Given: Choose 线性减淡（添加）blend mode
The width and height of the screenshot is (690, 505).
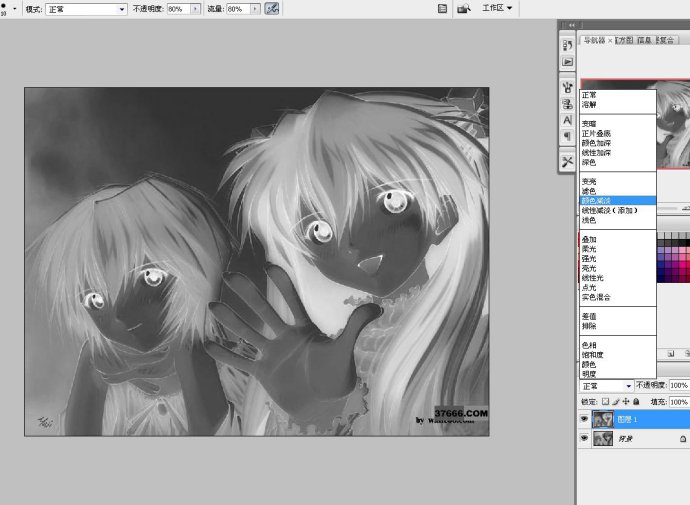Looking at the screenshot, I should click(617, 210).
